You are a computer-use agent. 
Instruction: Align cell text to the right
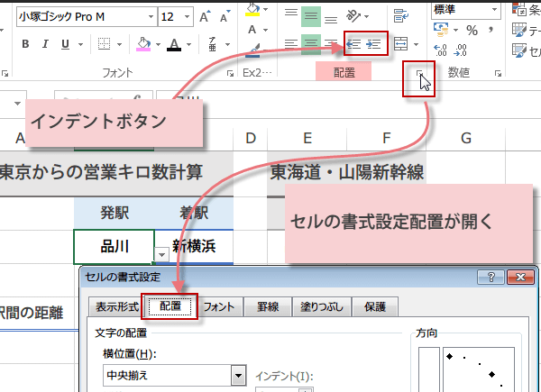331,44
